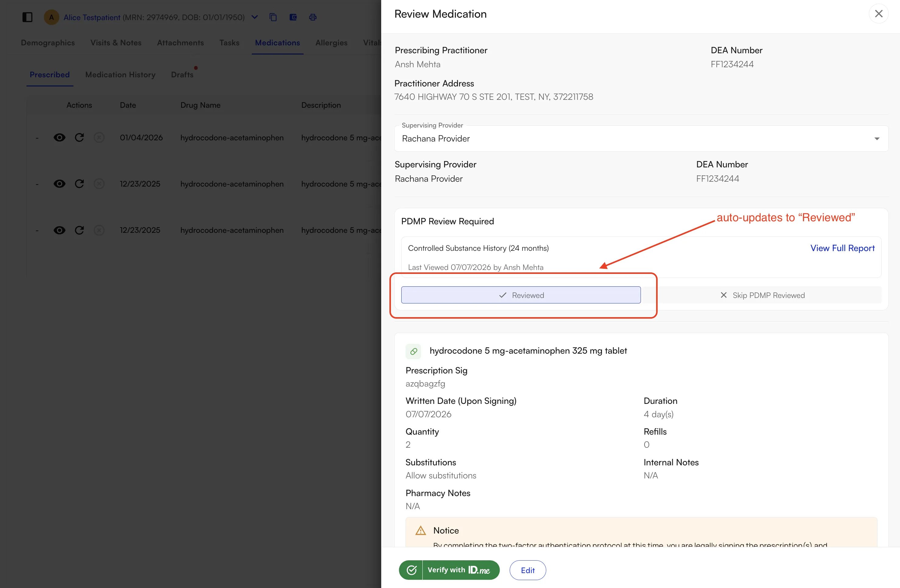Click the Description column header
900x588 pixels.
(321, 105)
